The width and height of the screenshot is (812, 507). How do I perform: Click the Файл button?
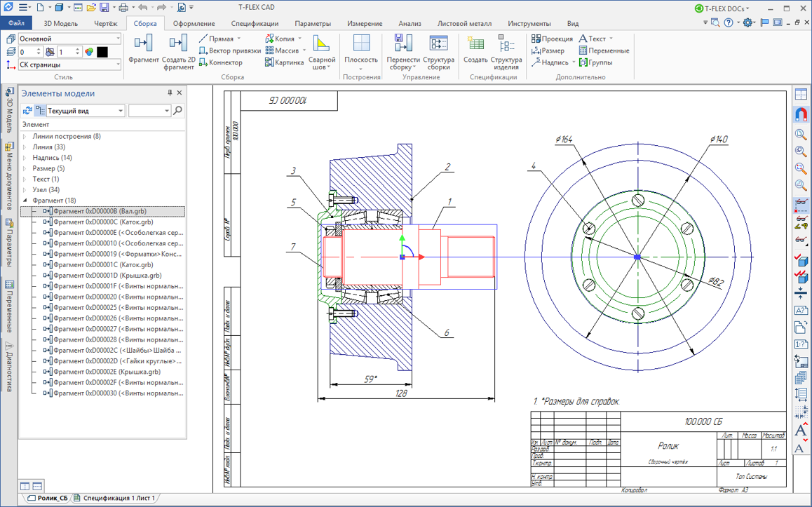[17, 23]
